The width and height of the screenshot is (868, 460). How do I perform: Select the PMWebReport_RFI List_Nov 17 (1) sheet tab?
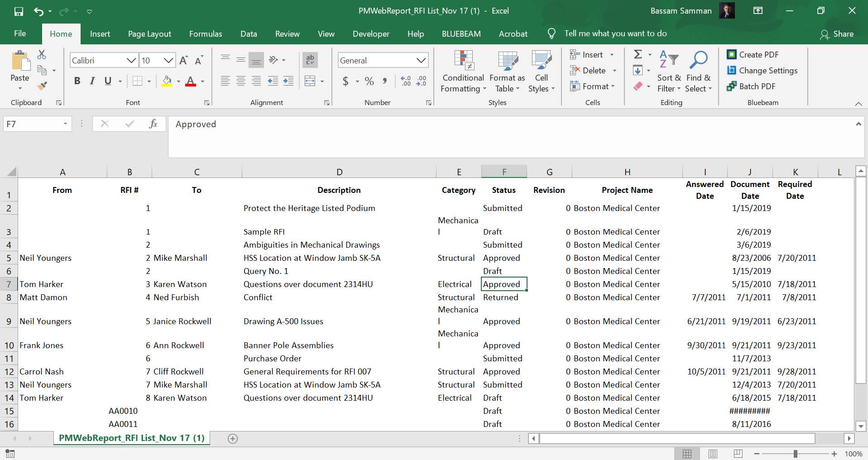pos(132,438)
